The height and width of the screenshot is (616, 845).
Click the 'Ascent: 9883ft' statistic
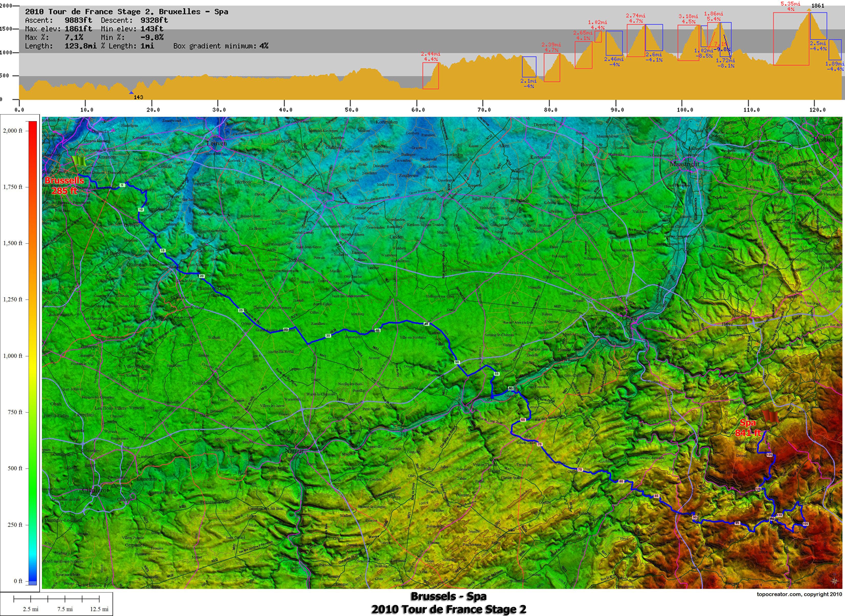click(x=59, y=20)
